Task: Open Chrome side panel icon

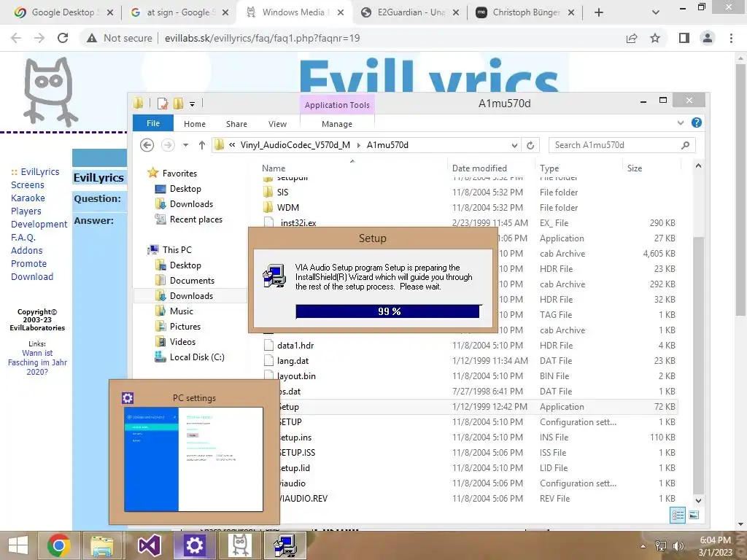Action: click(x=684, y=38)
